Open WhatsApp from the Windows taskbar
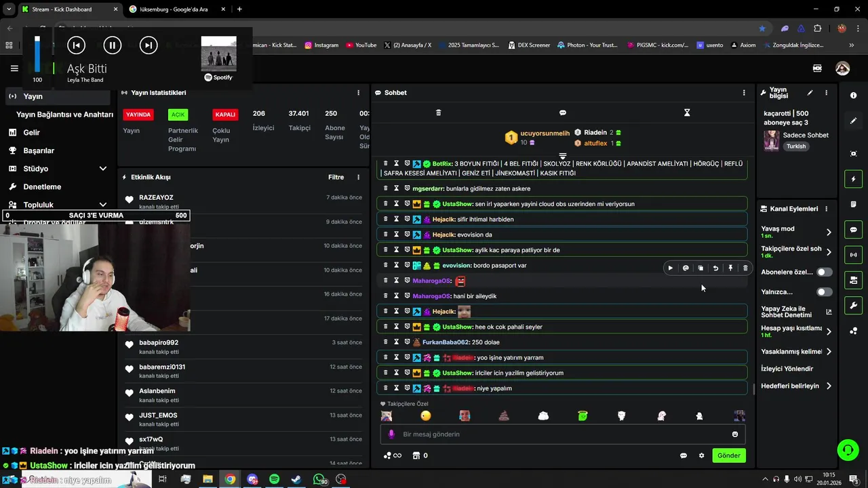This screenshot has width=868, height=488. [x=319, y=479]
